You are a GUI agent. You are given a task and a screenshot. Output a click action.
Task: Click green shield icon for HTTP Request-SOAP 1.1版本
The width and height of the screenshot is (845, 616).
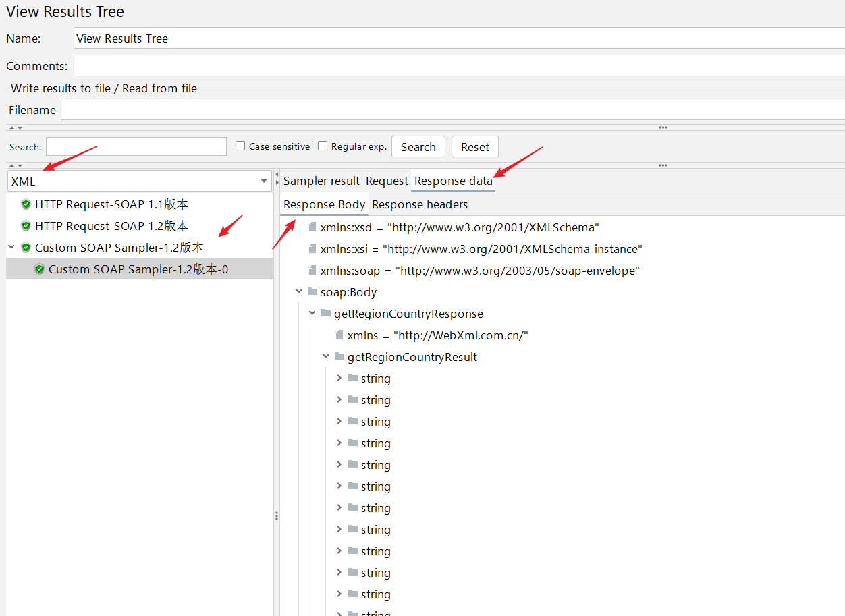coord(26,204)
